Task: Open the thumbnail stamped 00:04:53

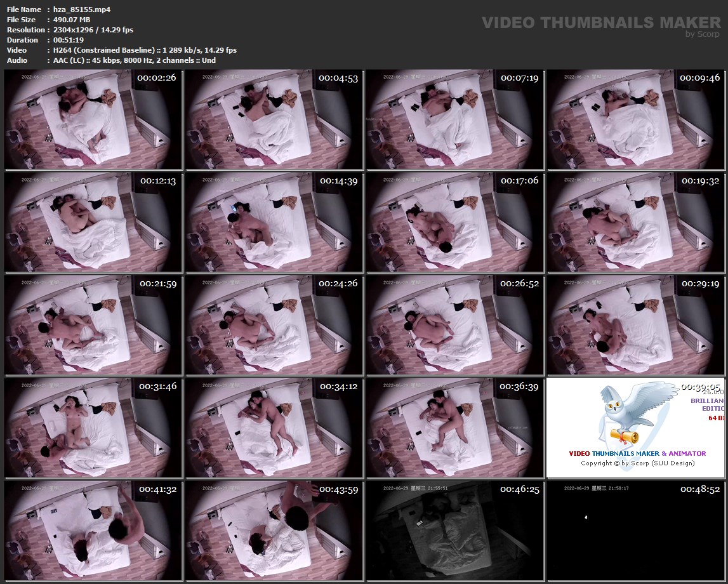Action: [274, 119]
